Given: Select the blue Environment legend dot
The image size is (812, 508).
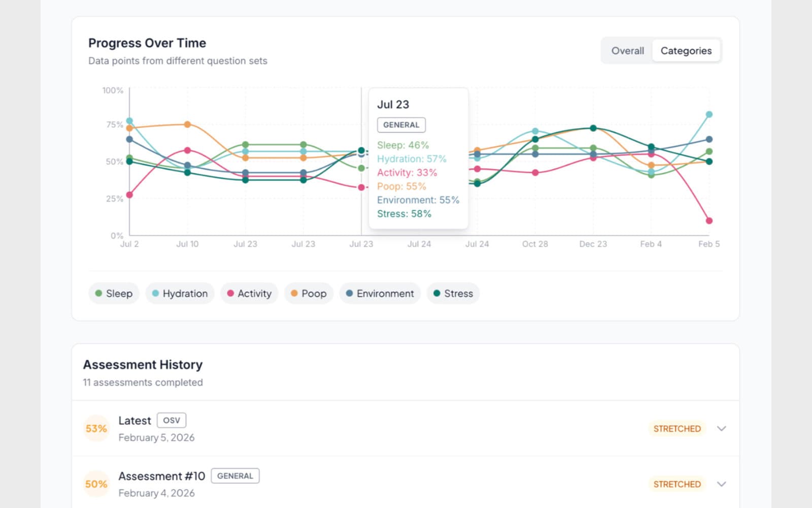Looking at the screenshot, I should click(x=348, y=293).
